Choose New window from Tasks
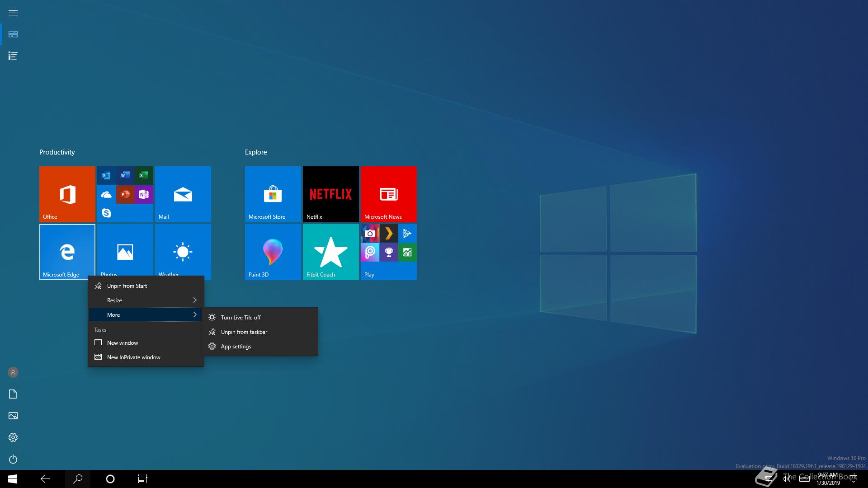Image resolution: width=868 pixels, height=488 pixels. [146, 343]
